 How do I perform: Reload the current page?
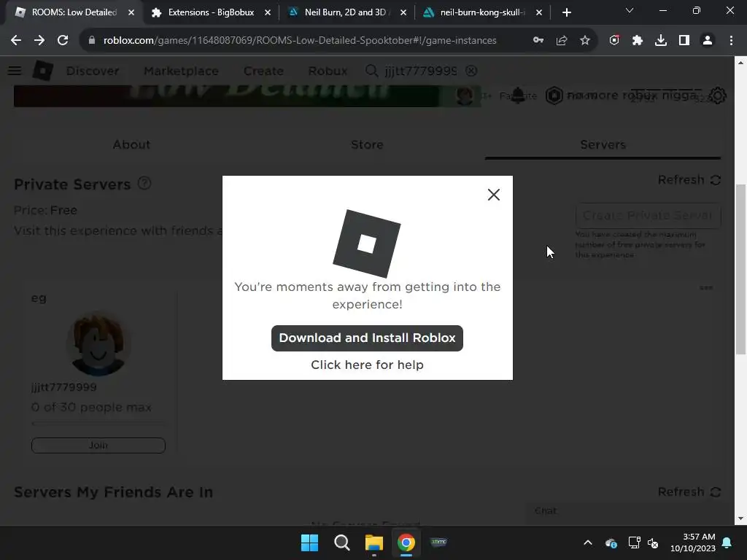pyautogui.click(x=63, y=41)
